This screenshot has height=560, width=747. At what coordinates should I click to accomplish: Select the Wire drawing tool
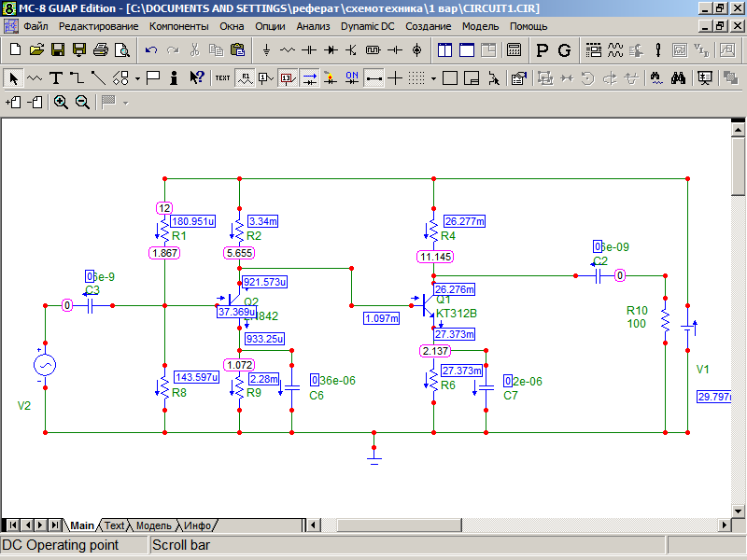click(x=77, y=77)
